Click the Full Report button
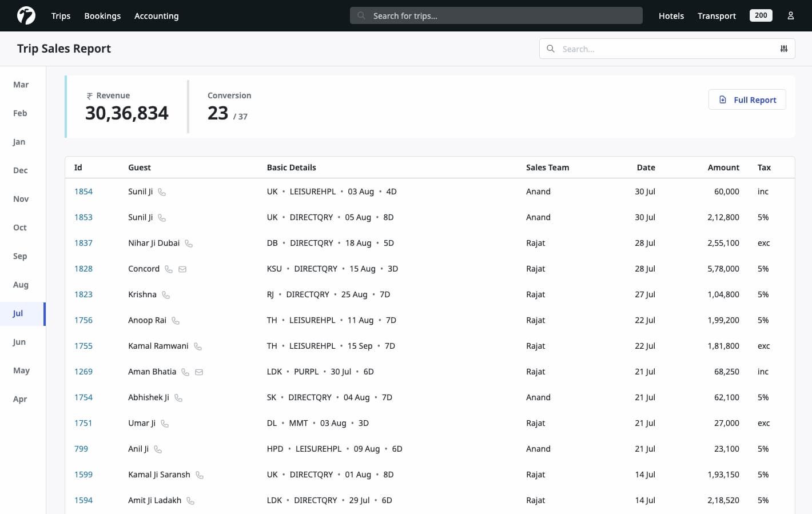The width and height of the screenshot is (812, 514). tap(747, 99)
